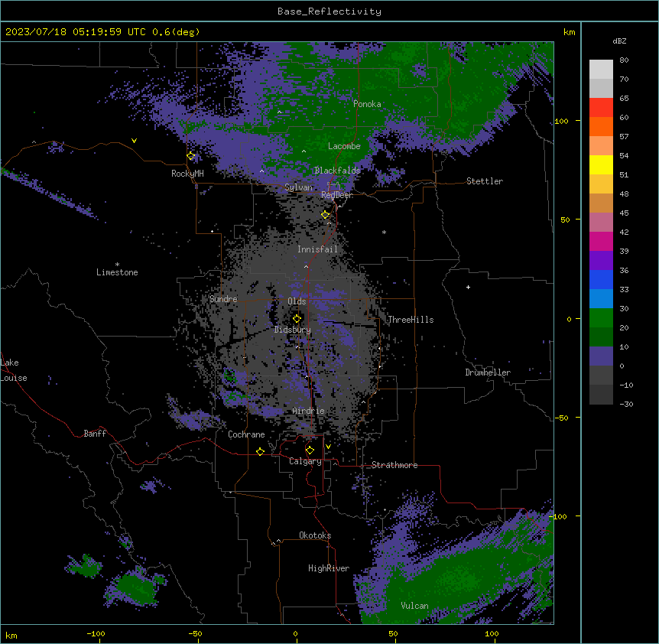This screenshot has height=644, width=659.
Task: Click the yellow diamond marker below RedDeer
Action: point(326,215)
